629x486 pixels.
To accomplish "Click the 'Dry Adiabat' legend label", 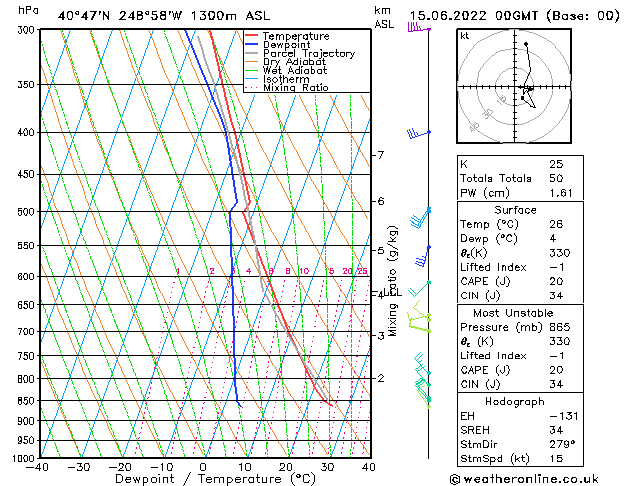I will click(294, 62).
